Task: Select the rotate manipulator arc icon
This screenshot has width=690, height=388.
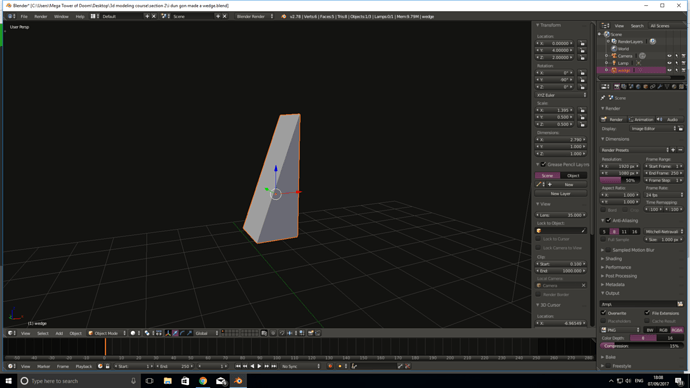Action: [x=182, y=333]
